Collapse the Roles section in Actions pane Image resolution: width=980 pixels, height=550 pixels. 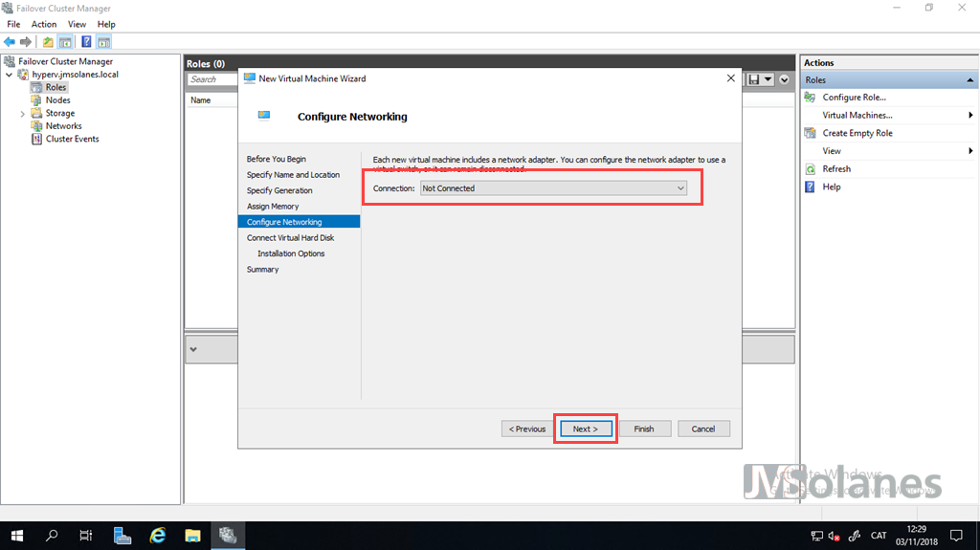point(970,80)
